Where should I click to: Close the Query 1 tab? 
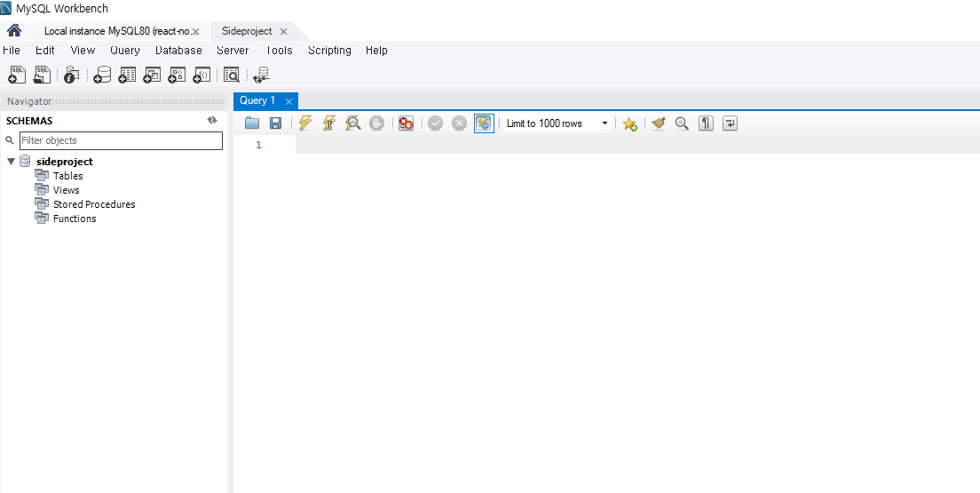click(288, 101)
